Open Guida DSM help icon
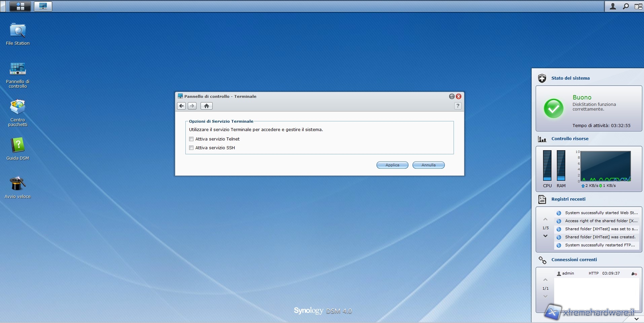This screenshot has width=644, height=323. (17, 146)
